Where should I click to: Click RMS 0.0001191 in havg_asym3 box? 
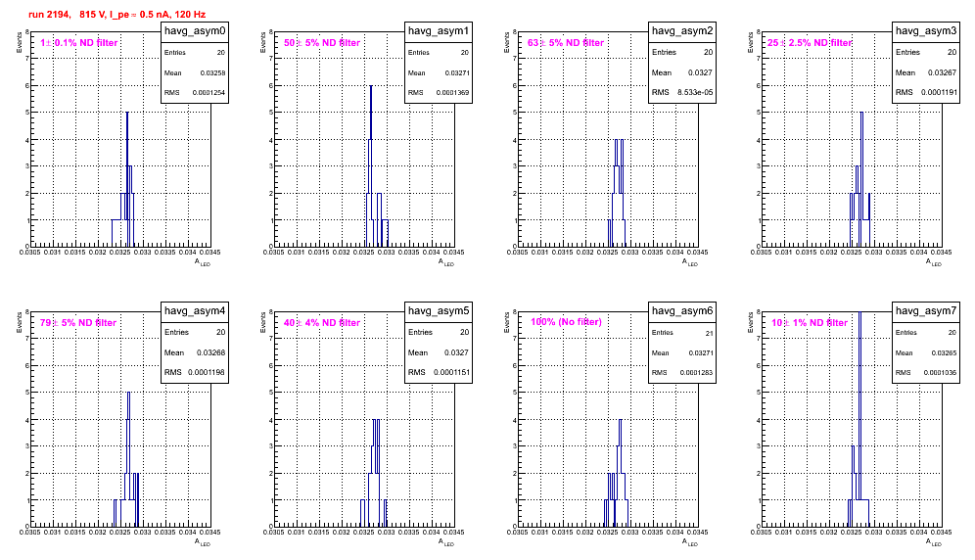926,93
